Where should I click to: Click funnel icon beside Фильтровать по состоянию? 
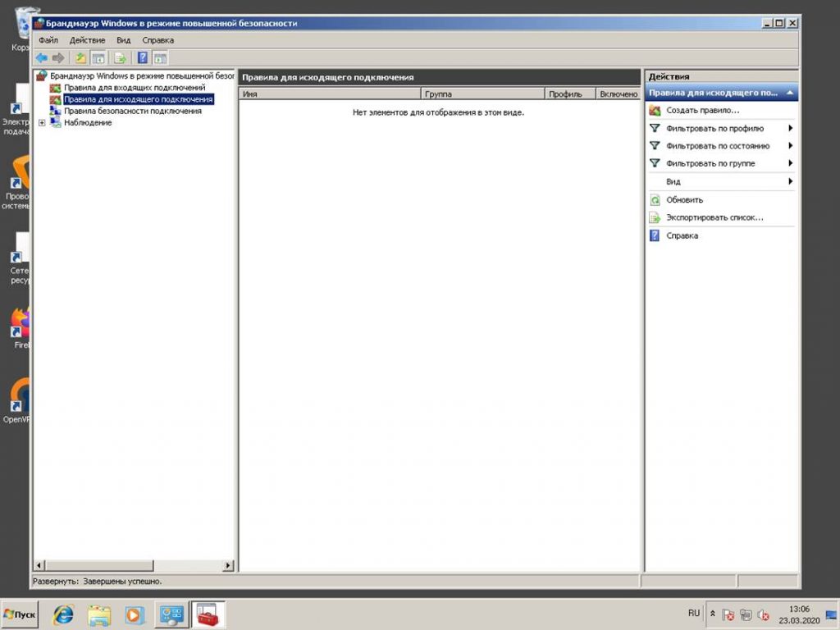coord(655,146)
